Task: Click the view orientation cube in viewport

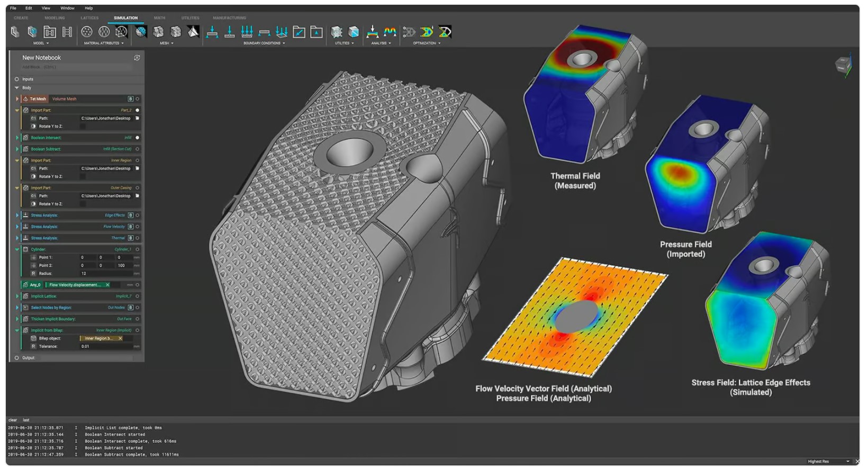Action: point(843,65)
